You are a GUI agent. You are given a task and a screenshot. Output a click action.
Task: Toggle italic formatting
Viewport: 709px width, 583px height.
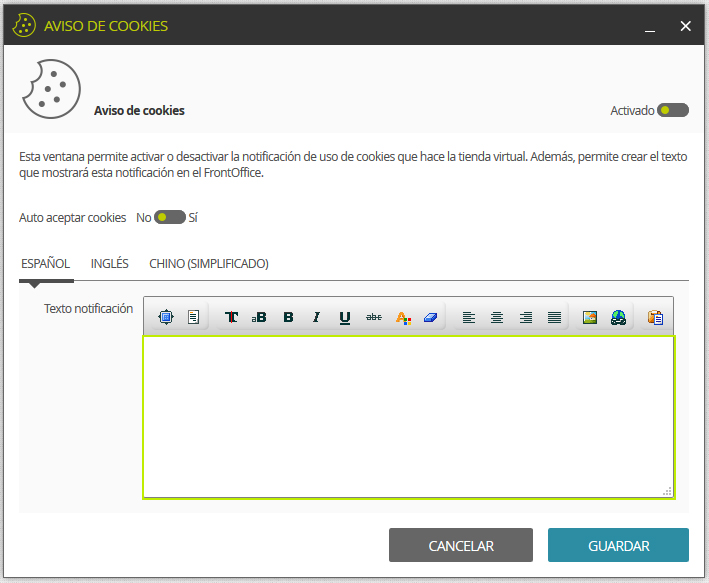(317, 318)
